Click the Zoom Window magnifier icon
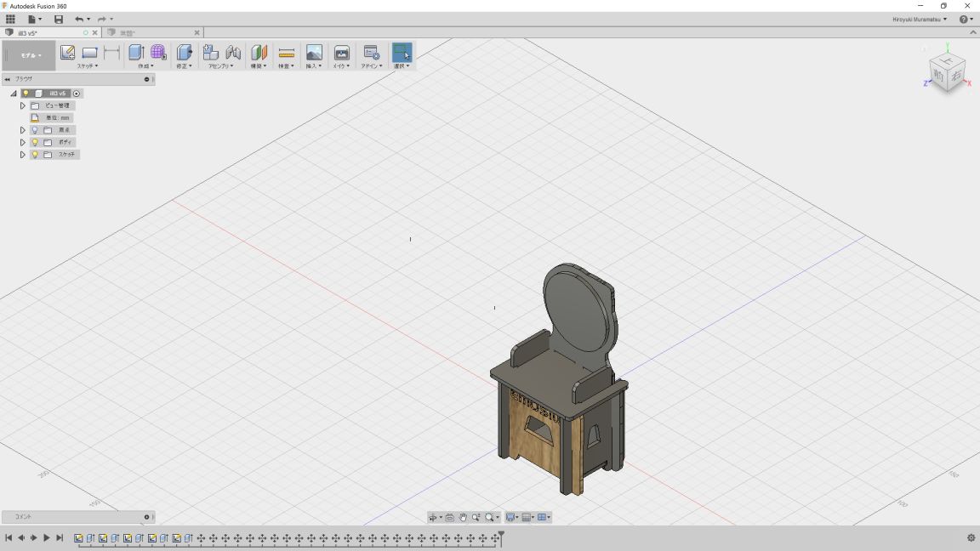Screen dimensions: 980x551 point(489,517)
